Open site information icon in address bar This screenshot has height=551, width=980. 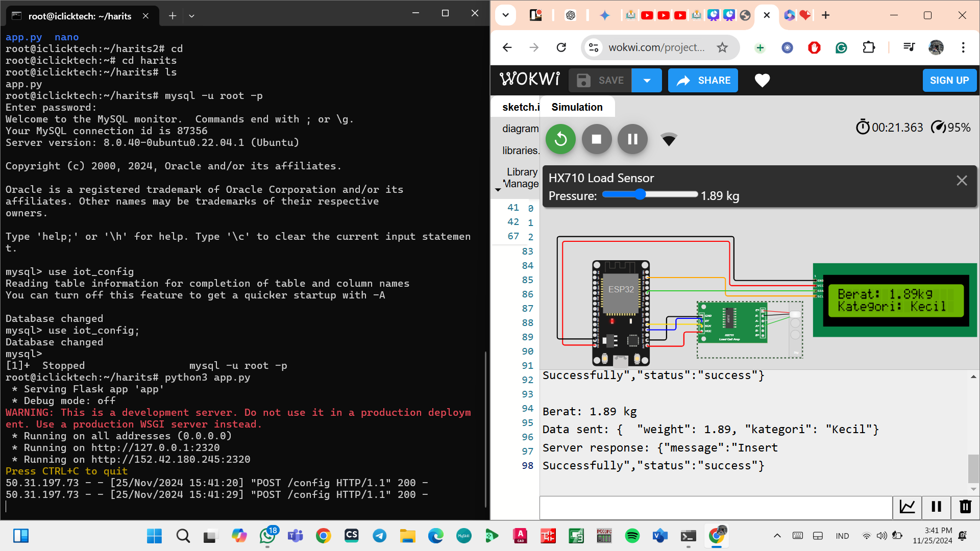[x=594, y=47]
